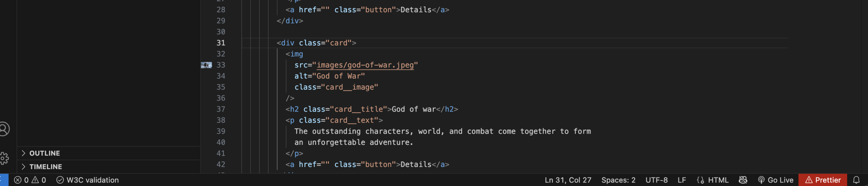Click line number 28 in gutter
Viewport: 868px width, 186px height.
pos(221,10)
